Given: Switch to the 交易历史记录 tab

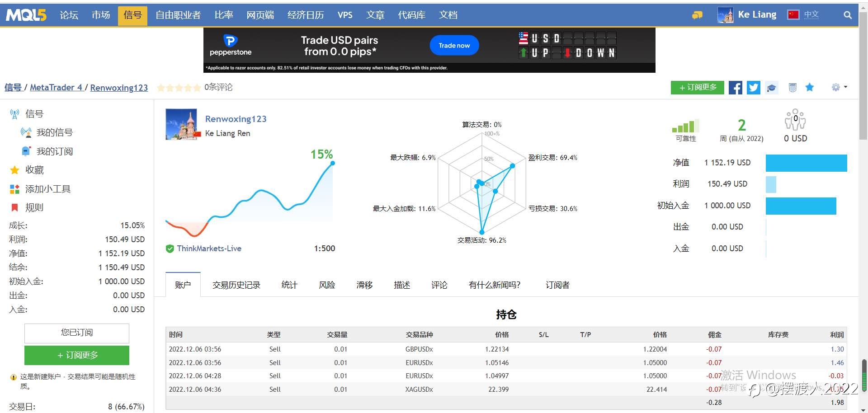Looking at the screenshot, I should coord(236,285).
